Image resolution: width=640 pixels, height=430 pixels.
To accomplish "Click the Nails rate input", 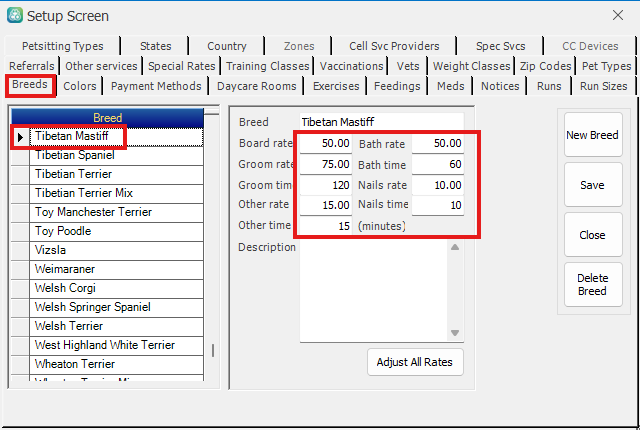I will coord(438,185).
